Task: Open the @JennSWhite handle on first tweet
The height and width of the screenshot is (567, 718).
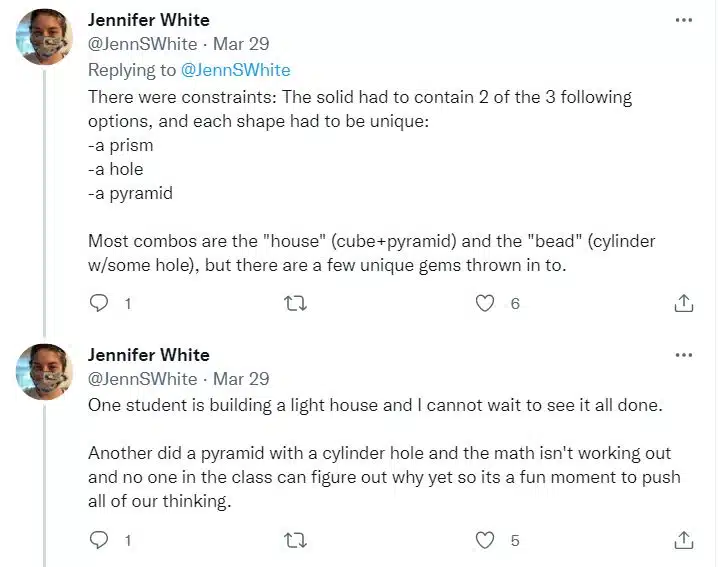Action: click(x=142, y=44)
